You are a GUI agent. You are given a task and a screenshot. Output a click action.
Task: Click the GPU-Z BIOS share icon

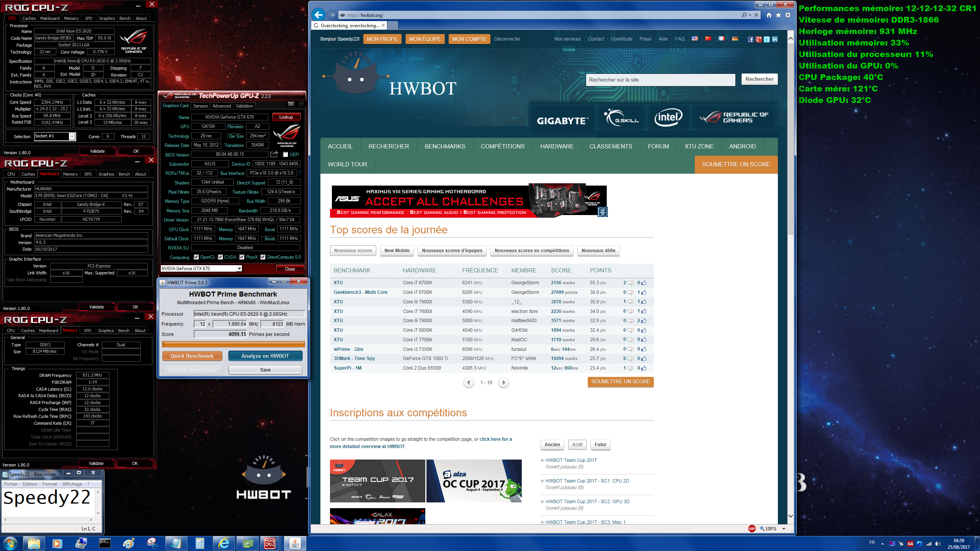pos(274,154)
